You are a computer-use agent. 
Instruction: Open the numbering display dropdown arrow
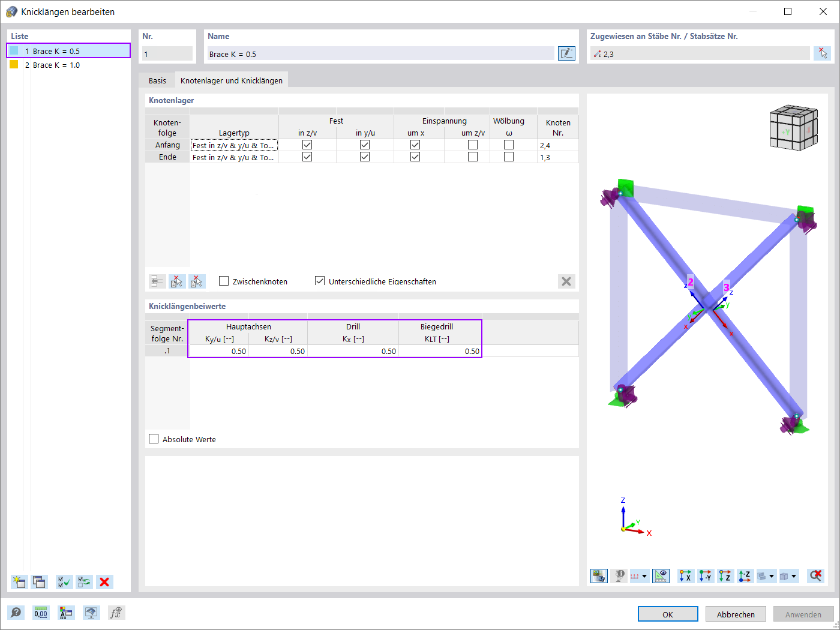point(645,576)
